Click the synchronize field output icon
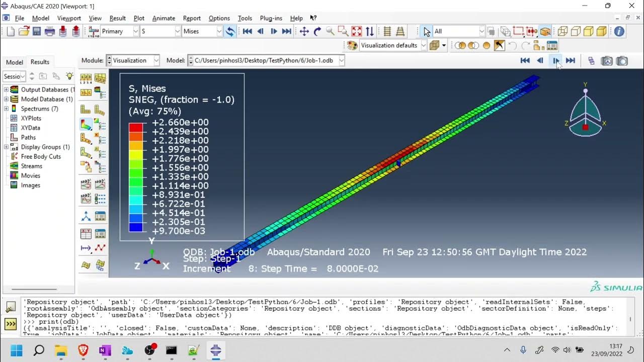The image size is (644, 362). coord(230,31)
